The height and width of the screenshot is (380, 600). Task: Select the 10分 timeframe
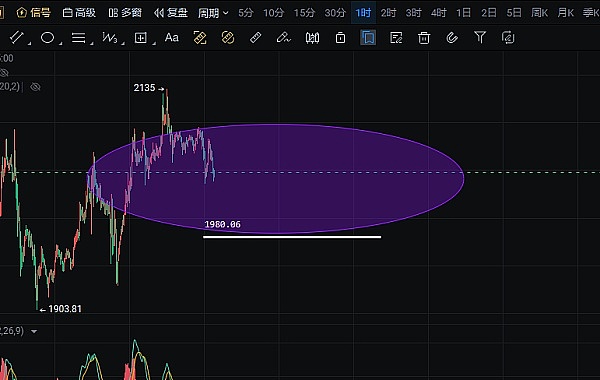click(274, 13)
